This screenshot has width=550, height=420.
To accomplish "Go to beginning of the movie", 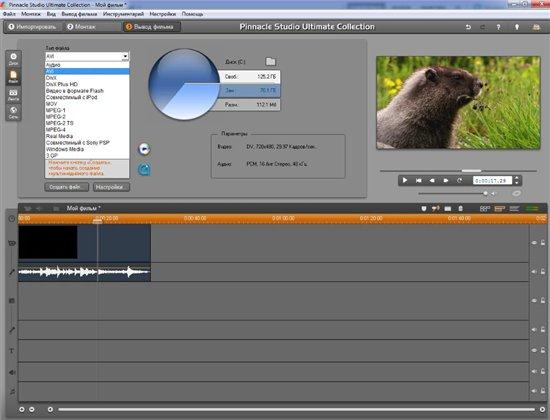I will (418, 180).
